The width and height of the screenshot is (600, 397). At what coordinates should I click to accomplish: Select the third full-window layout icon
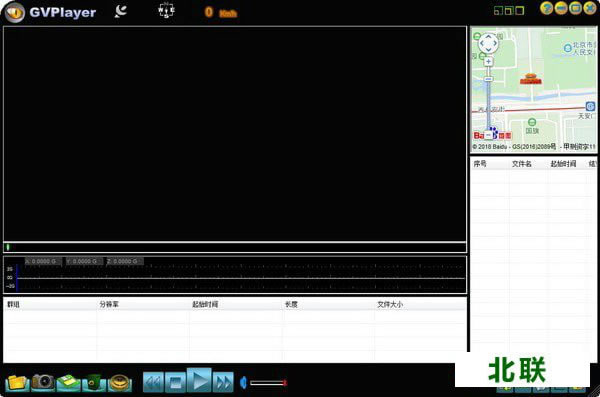click(519, 10)
